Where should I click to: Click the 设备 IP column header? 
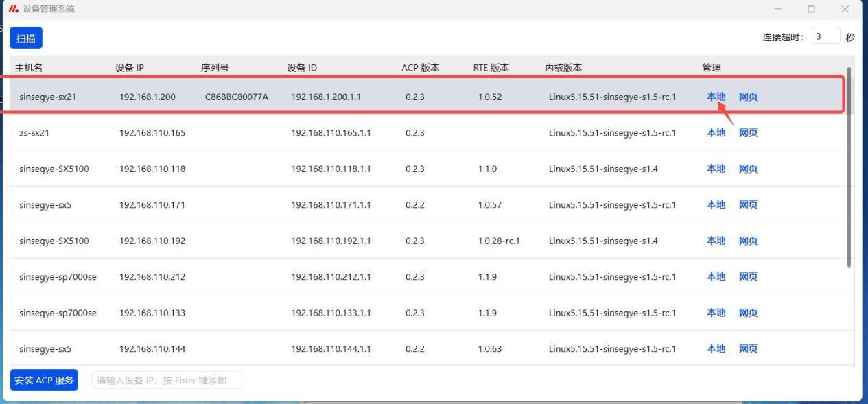coord(130,67)
